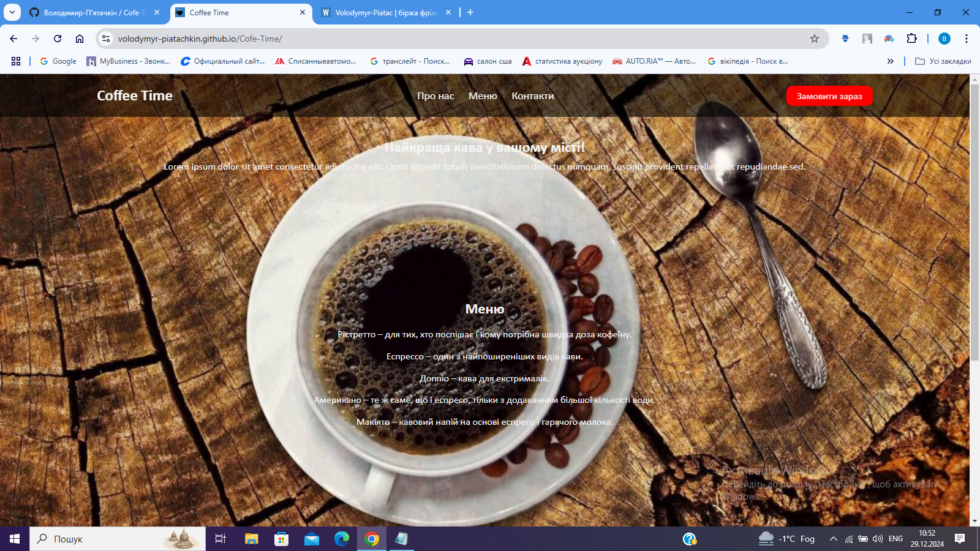Image resolution: width=980 pixels, height=551 pixels.
Task: Open Microsoft Edge from taskbar
Action: coord(341,539)
